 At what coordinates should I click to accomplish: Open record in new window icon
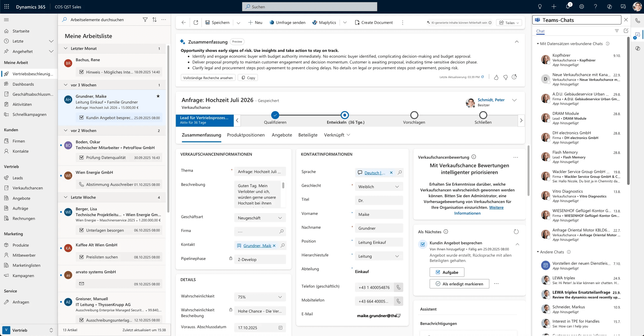196,22
